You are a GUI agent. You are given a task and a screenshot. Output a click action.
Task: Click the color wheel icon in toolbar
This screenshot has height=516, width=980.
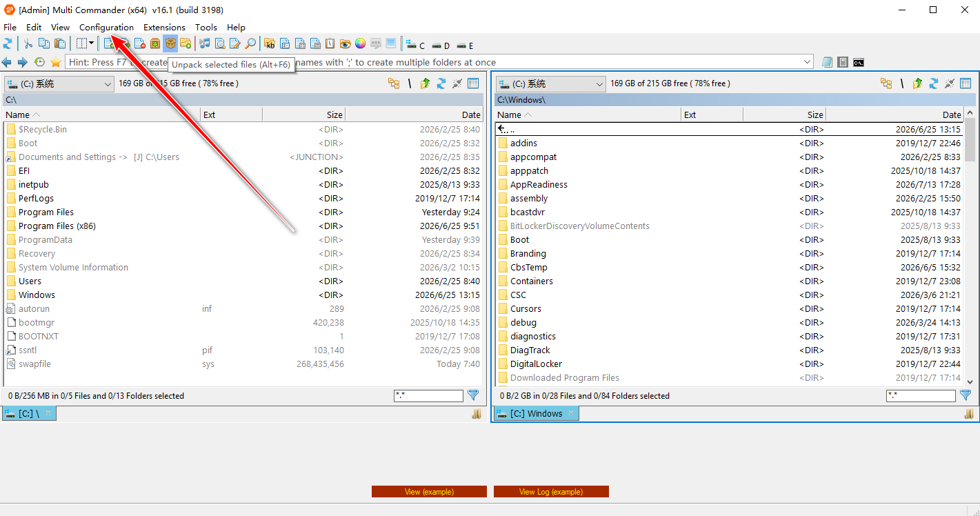[x=360, y=43]
